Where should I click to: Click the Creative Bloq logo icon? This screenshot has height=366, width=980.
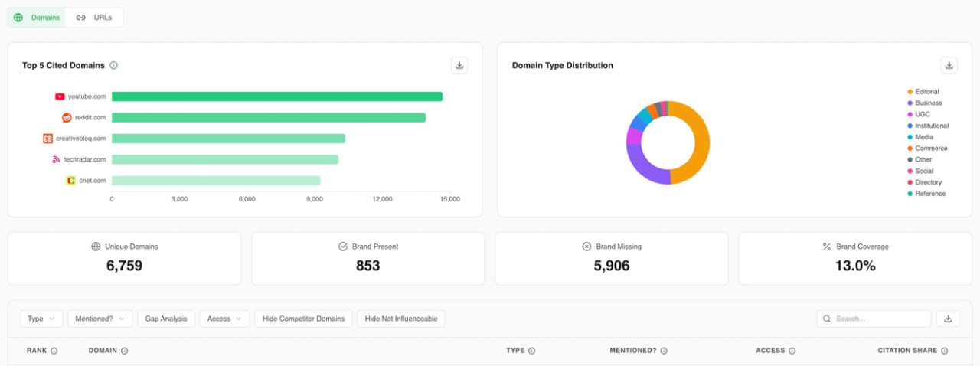pyautogui.click(x=47, y=139)
